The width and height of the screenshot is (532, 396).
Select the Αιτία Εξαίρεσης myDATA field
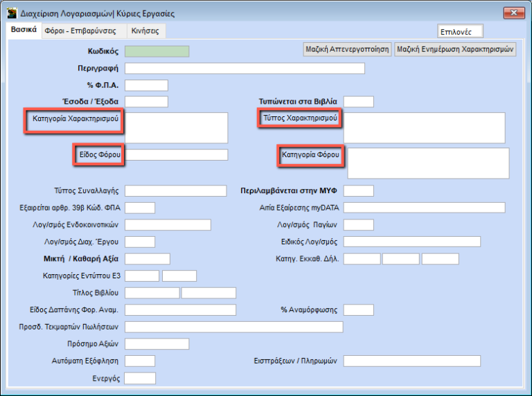(x=424, y=208)
